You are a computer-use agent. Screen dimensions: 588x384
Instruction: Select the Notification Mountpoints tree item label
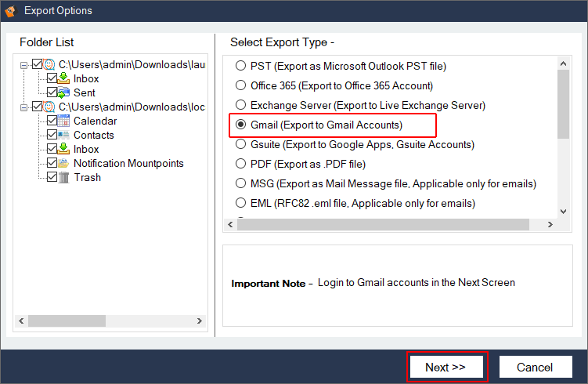[x=128, y=164]
